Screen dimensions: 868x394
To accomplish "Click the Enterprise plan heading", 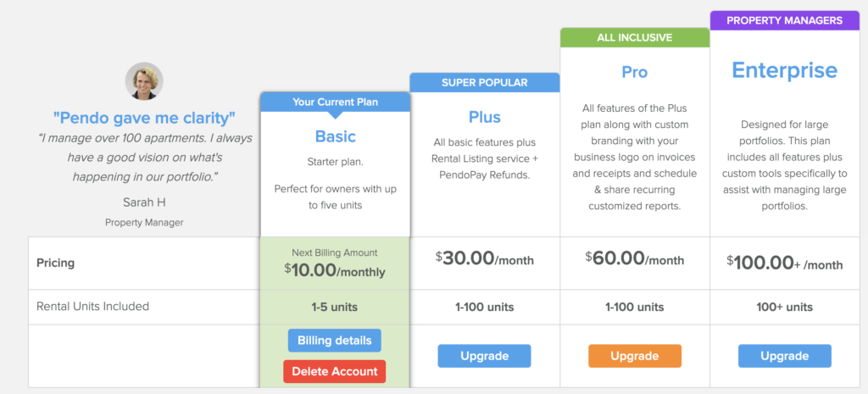I will [x=784, y=70].
